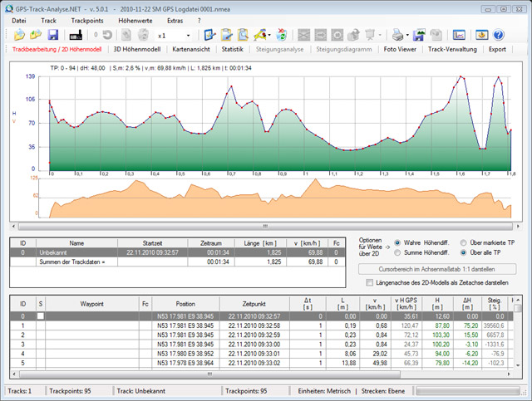
Task: Click the refresh arrows icon with red cross
Action: pyautogui.click(x=281, y=35)
